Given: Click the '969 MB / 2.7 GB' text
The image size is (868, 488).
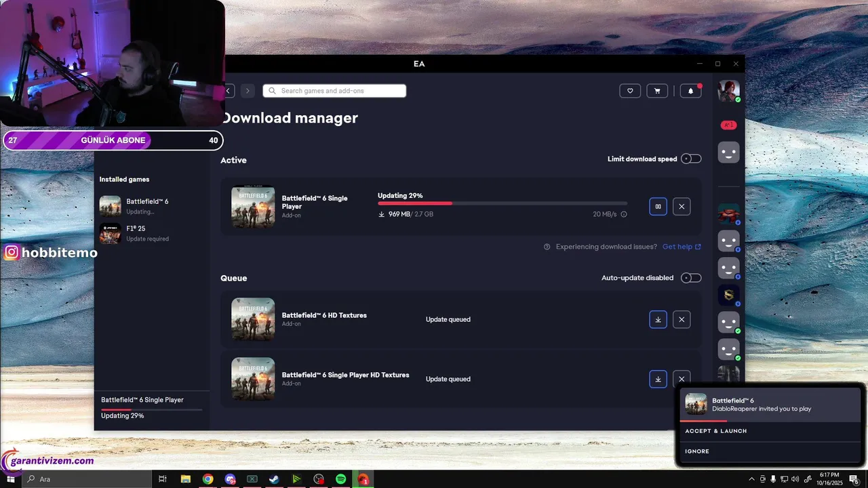Looking at the screenshot, I should 411,214.
